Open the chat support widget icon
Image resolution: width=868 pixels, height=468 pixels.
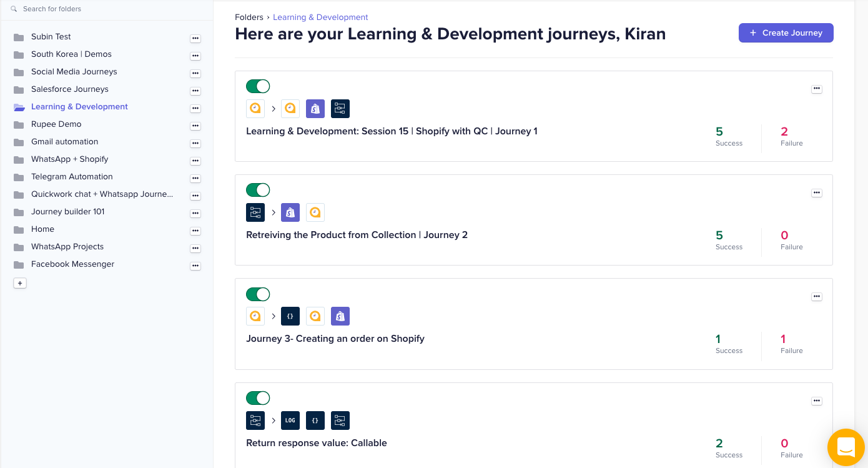(846, 447)
